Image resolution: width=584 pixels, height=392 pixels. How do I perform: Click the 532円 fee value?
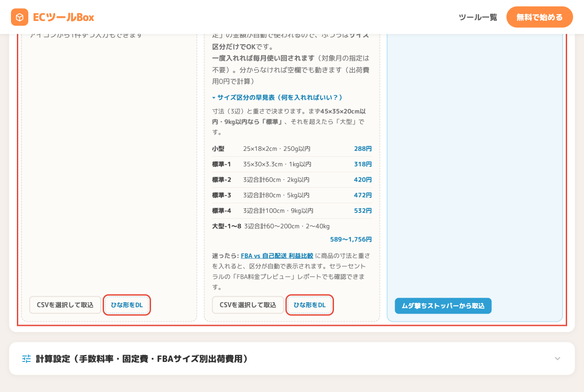(x=363, y=211)
